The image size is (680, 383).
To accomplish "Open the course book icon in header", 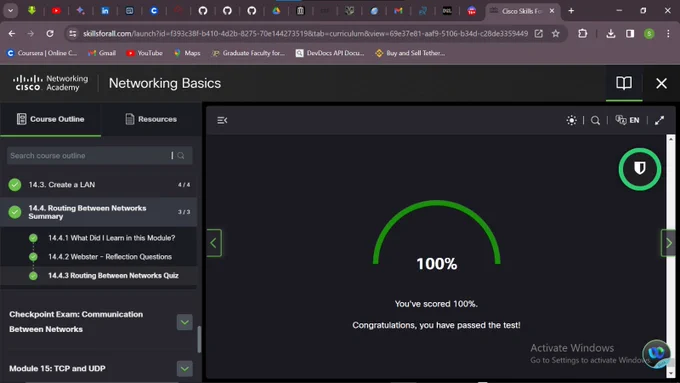I will coord(624,83).
